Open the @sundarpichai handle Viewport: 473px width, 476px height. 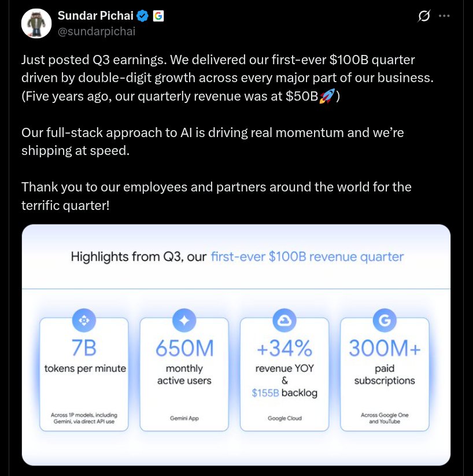point(96,32)
